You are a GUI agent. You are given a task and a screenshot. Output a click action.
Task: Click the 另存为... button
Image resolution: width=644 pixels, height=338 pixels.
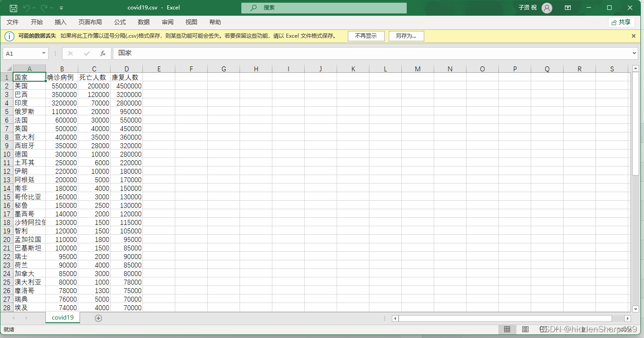pos(406,36)
